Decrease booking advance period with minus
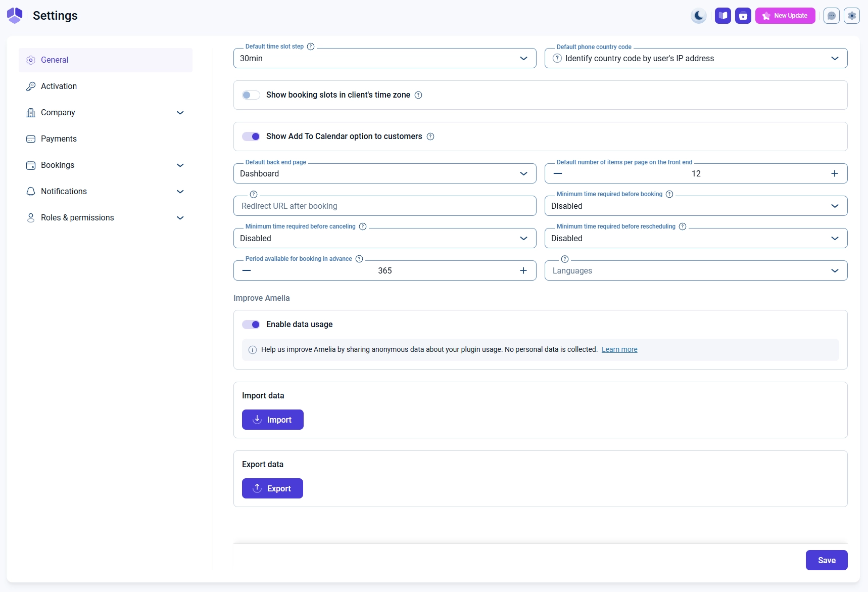The width and height of the screenshot is (868, 592). [247, 270]
